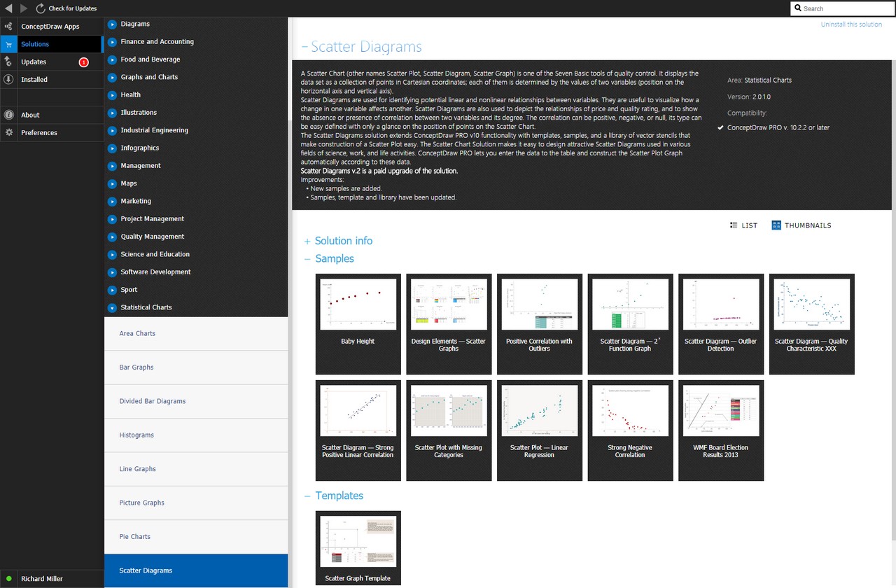
Task: Open Strong Positive Linear Correlation sample
Action: 358,430
